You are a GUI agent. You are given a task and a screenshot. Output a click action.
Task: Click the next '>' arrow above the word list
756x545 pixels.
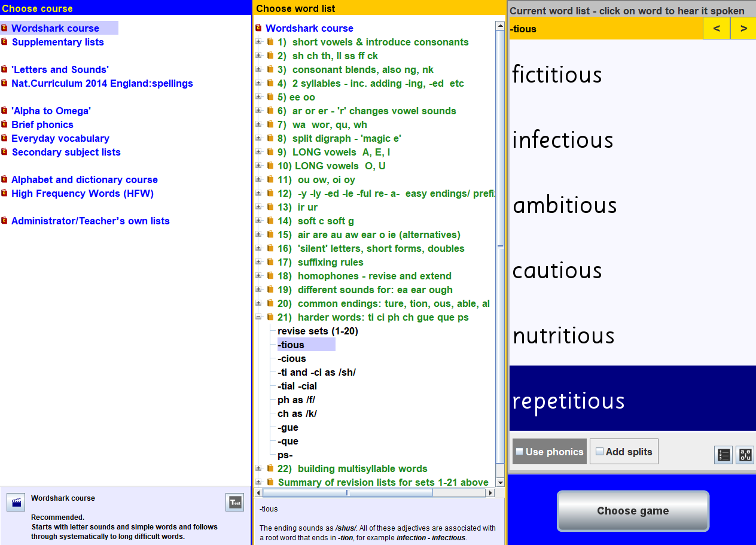coord(742,28)
